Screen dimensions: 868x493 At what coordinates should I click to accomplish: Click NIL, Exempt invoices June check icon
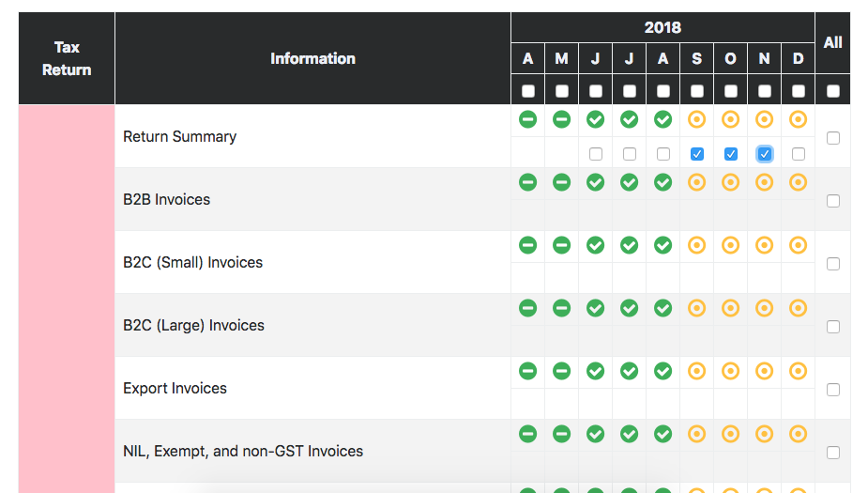pyautogui.click(x=595, y=434)
